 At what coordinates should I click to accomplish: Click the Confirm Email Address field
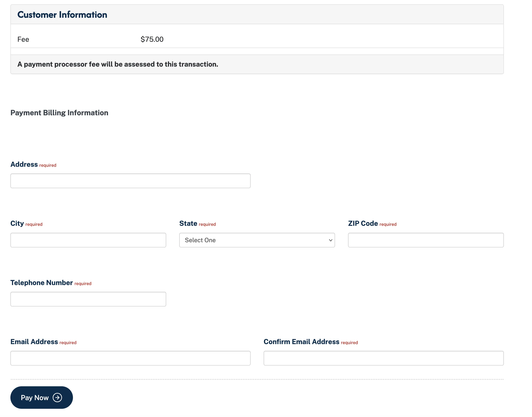pos(383,358)
